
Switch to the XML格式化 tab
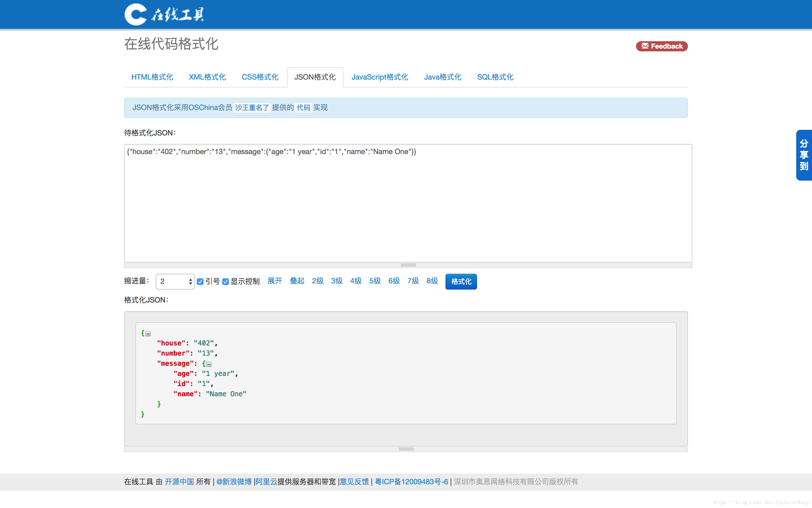(207, 77)
